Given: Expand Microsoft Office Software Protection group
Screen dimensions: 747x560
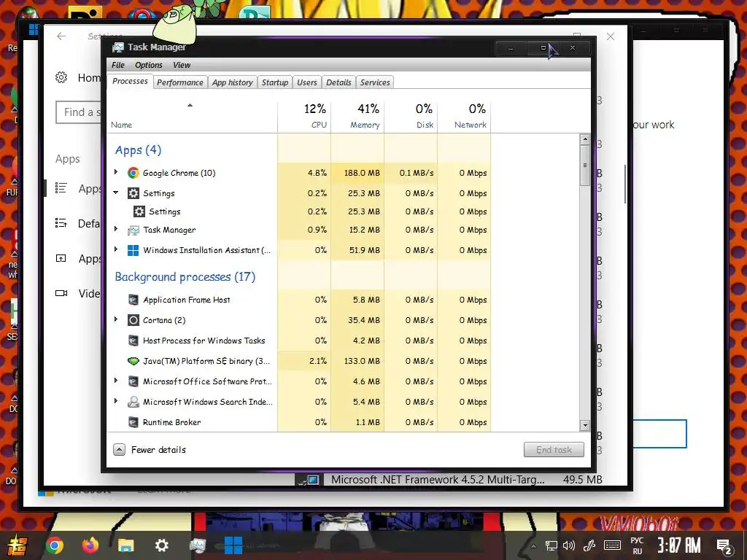Looking at the screenshot, I should (116, 381).
